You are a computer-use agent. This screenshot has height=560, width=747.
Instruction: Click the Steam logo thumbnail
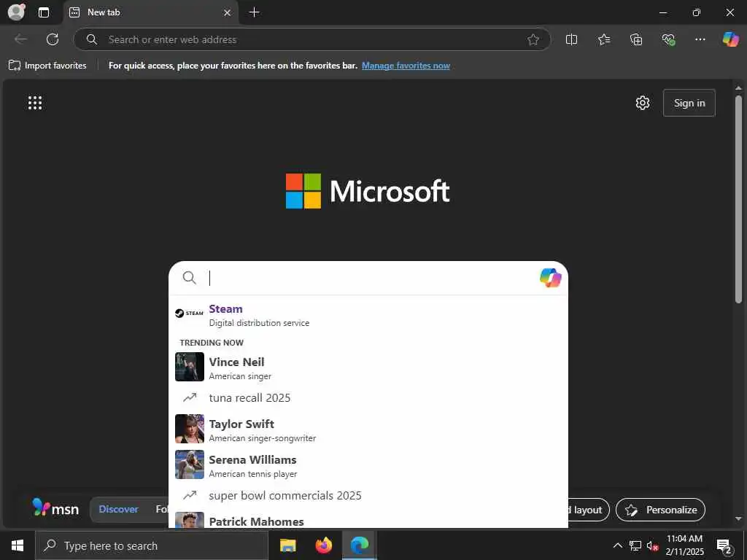coord(189,313)
